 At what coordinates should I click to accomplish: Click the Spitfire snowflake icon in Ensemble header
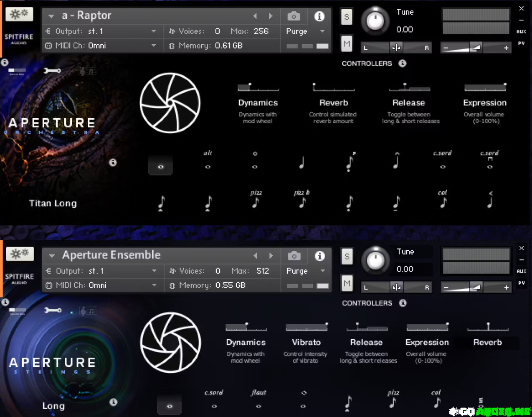click(20, 254)
